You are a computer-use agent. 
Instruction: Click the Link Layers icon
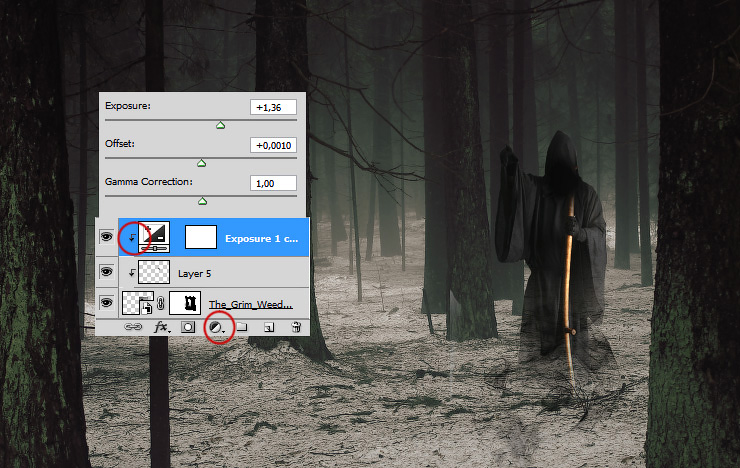[133, 327]
